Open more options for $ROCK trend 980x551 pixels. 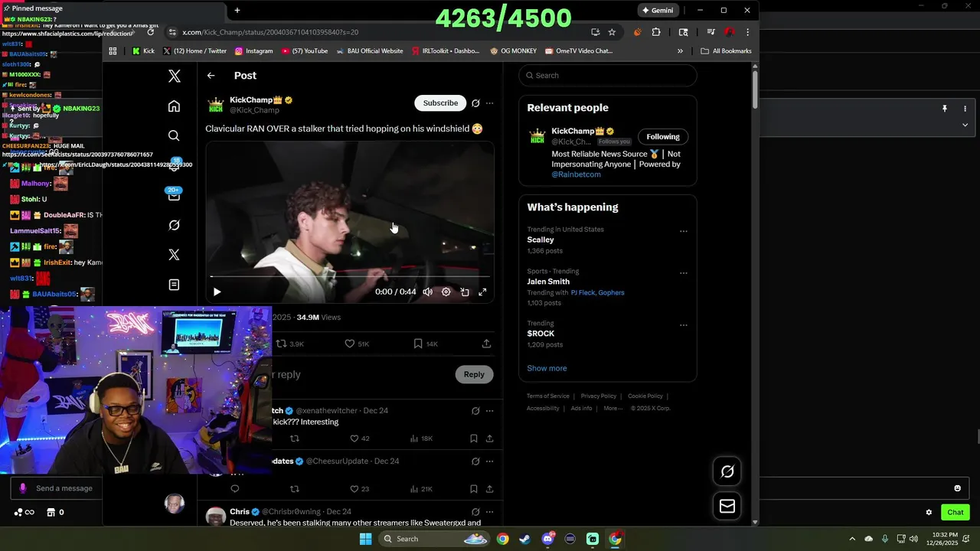[684, 325]
